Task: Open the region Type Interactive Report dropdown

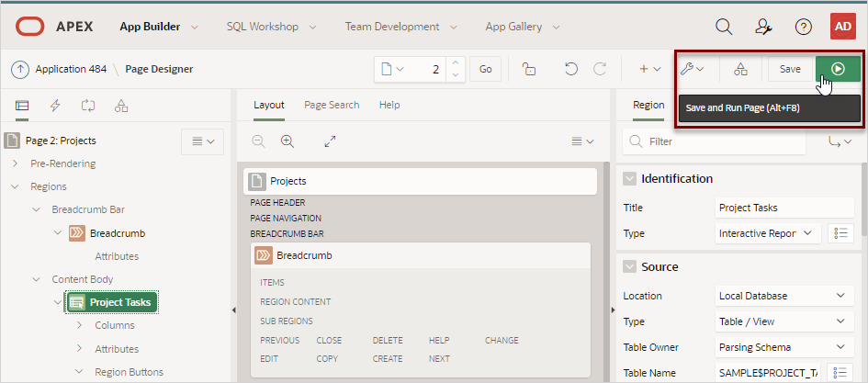Action: pos(769,233)
